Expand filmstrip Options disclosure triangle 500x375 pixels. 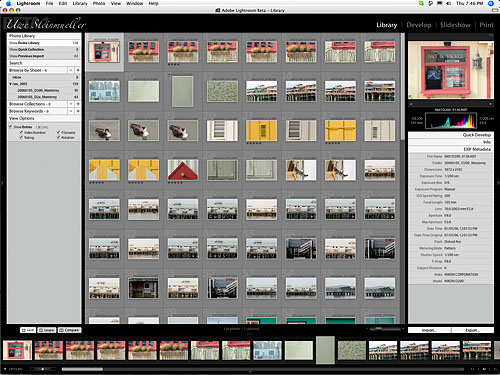[x=5, y=369]
